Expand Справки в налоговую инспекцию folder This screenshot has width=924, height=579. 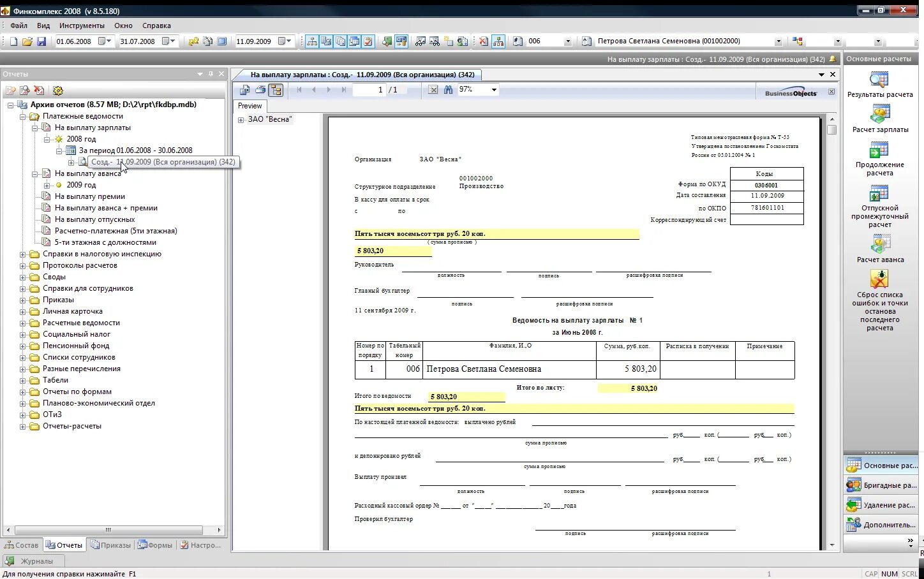[x=22, y=254]
